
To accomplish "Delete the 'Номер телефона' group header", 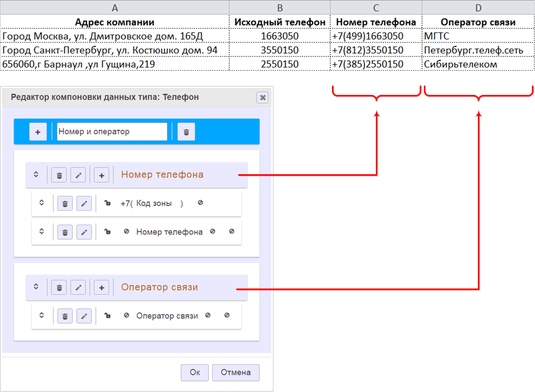I will tap(59, 175).
